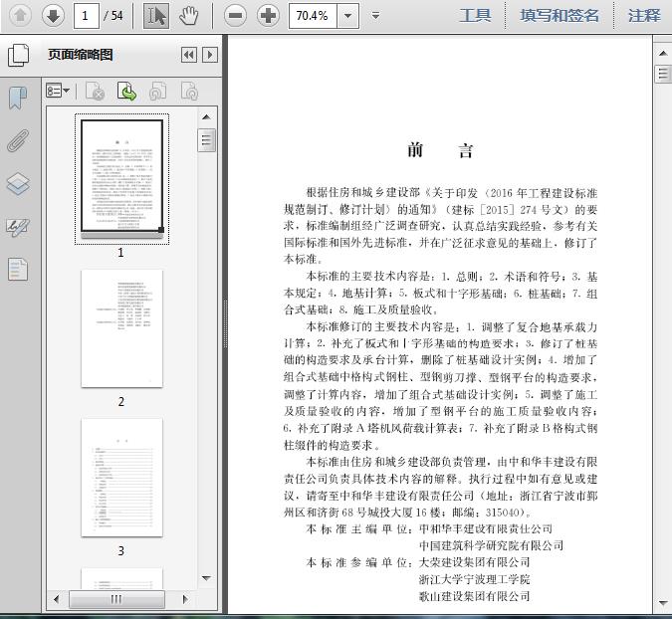
Task: Open the thumbnail panel options dropdown
Action: pos(58,92)
